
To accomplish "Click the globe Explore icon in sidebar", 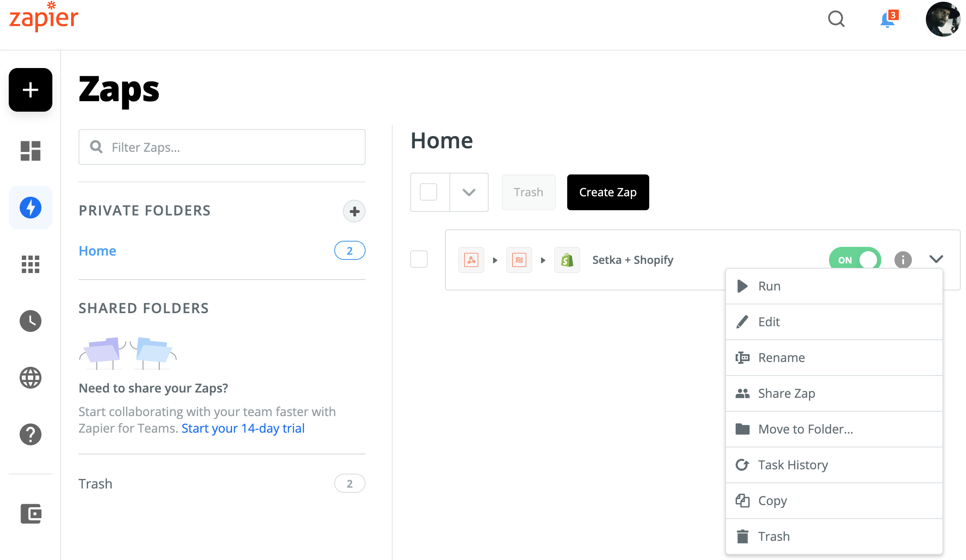I will click(x=31, y=378).
